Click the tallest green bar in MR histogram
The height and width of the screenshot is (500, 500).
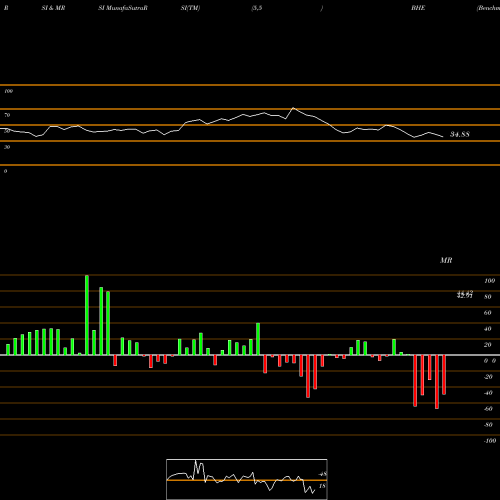87,315
